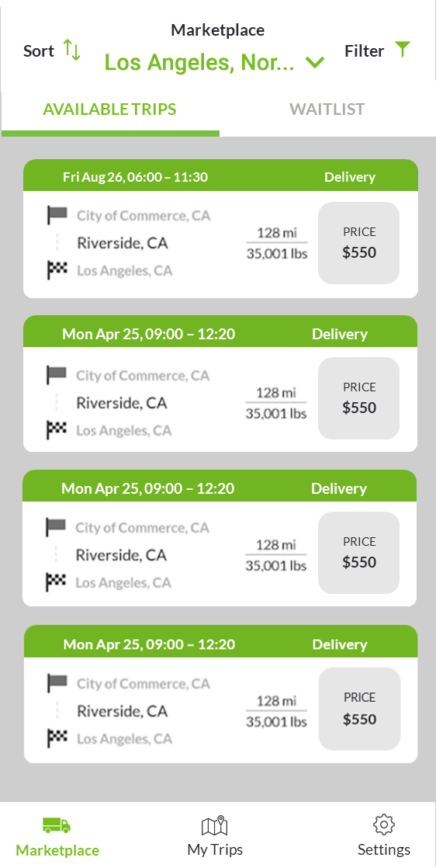Open My Trips map icon
The height and width of the screenshot is (868, 436).
tap(215, 825)
